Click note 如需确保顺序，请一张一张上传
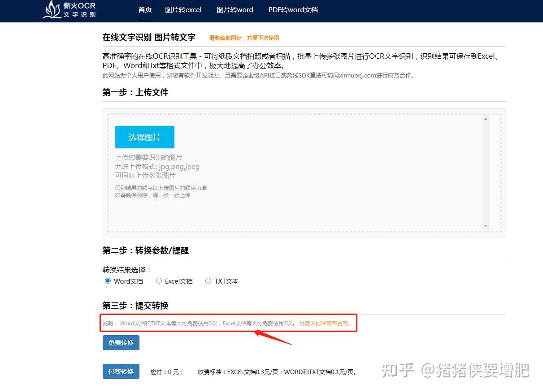543x392 pixels. coord(153,195)
